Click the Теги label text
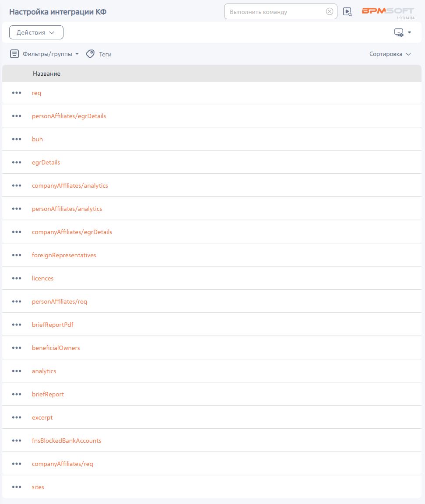The image size is (425, 504). 105,54
